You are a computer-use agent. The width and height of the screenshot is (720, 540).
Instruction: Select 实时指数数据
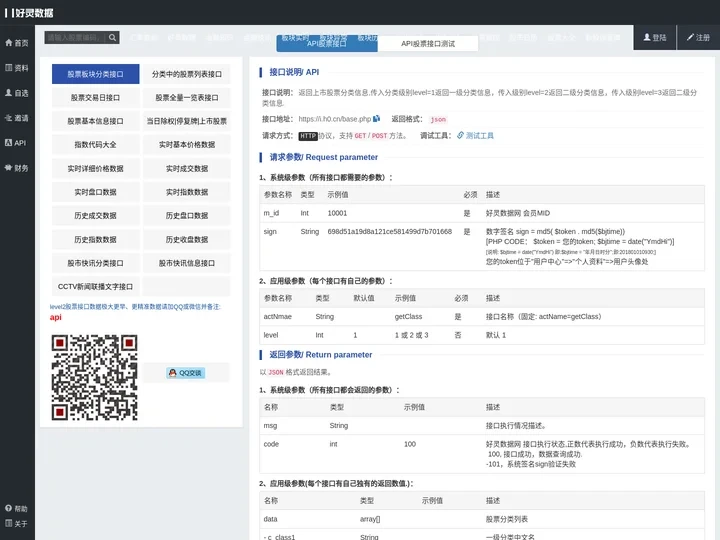point(187,192)
